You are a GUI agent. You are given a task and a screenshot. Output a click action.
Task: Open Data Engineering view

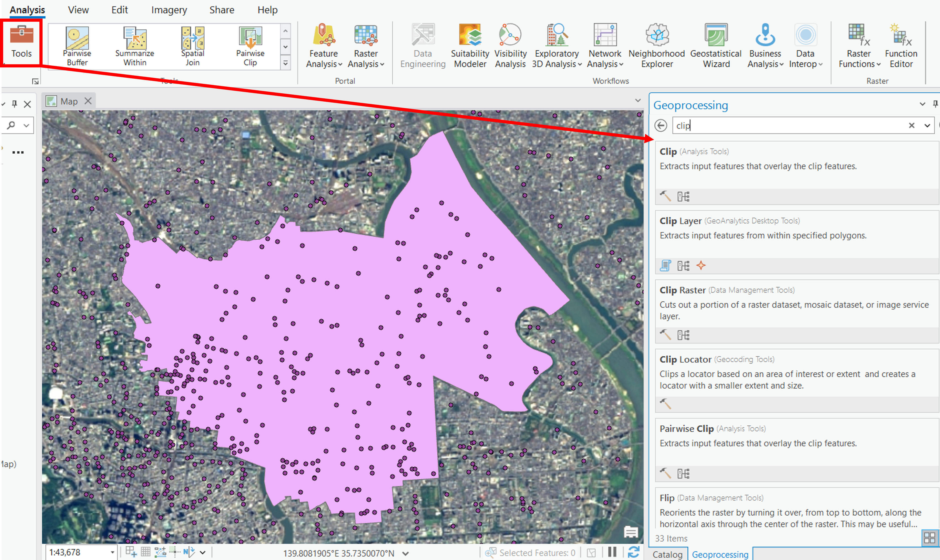[423, 46]
